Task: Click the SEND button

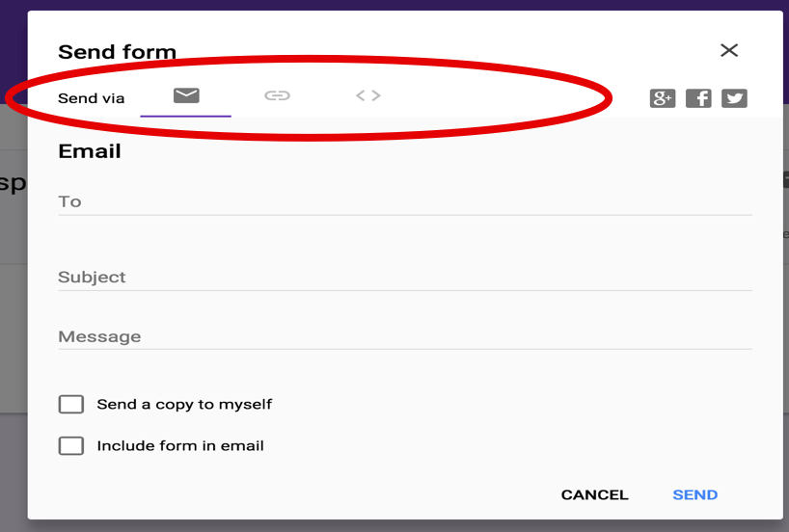Action: [694, 494]
